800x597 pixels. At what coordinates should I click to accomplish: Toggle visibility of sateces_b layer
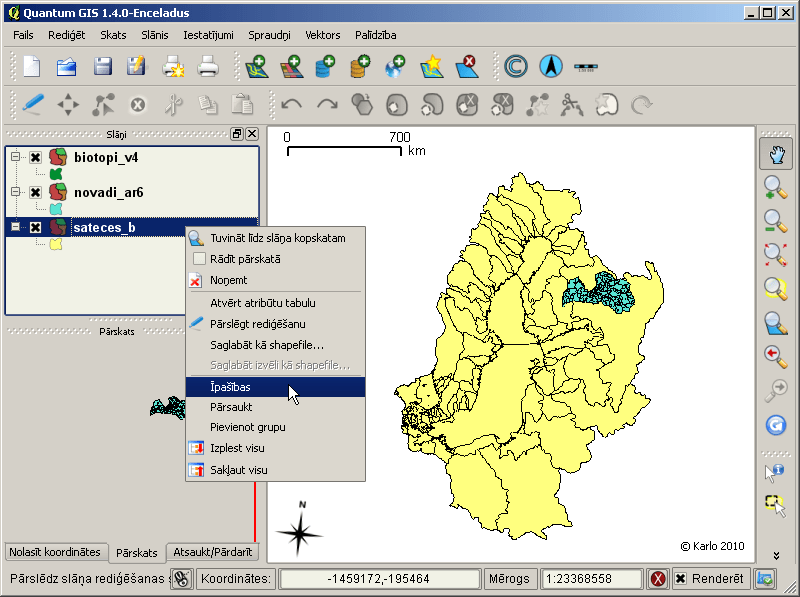coord(35,227)
